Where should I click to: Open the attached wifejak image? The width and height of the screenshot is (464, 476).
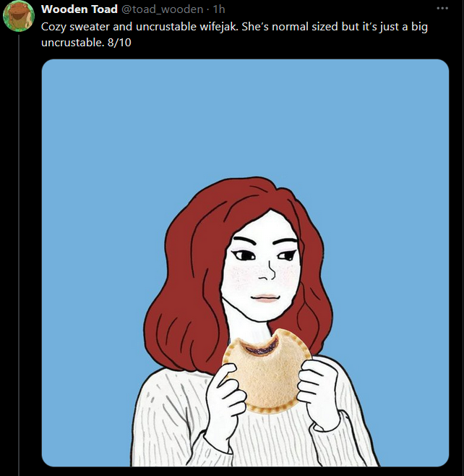point(245,263)
